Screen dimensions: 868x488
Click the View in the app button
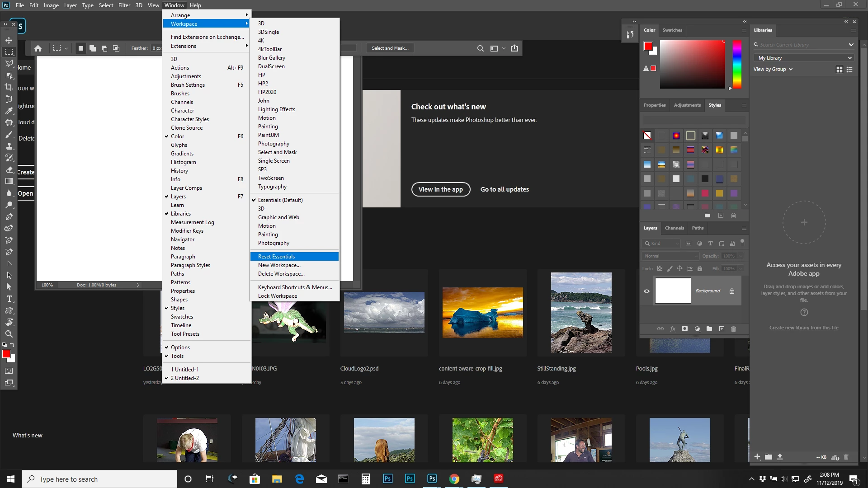point(440,189)
